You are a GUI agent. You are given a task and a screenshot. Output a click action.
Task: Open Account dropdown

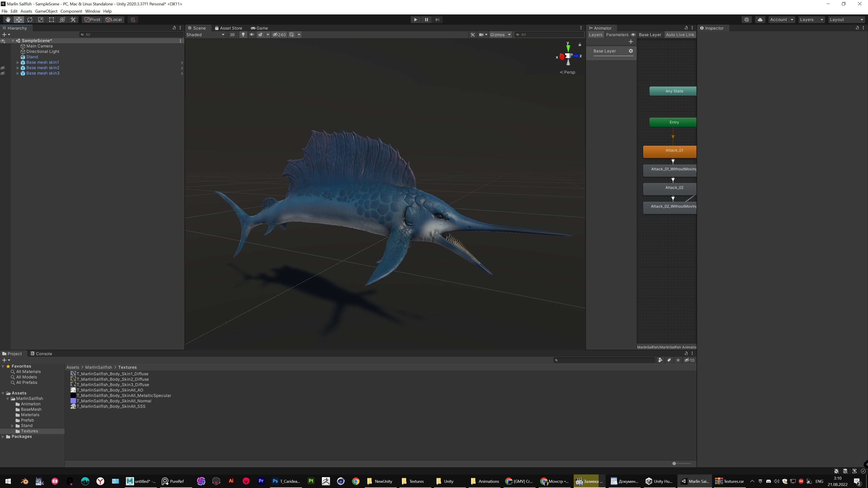point(781,19)
